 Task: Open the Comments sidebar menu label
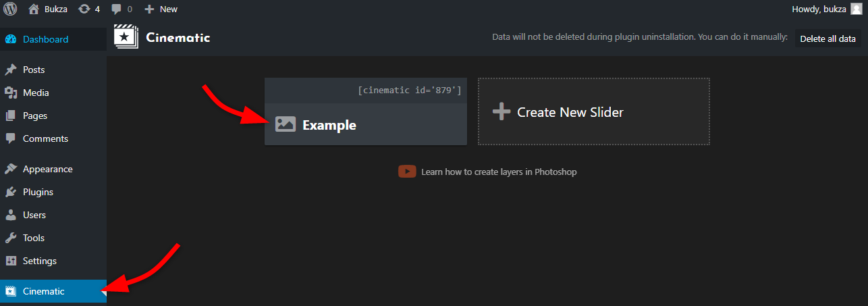[45, 138]
